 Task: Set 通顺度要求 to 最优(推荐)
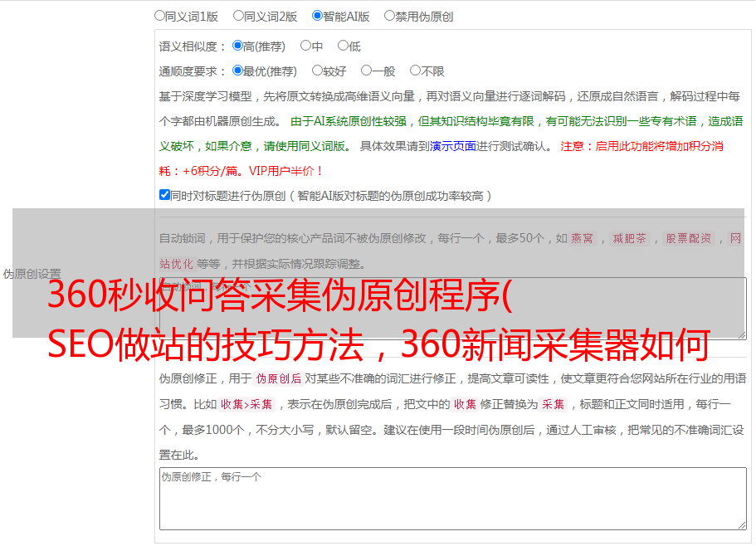click(x=237, y=71)
